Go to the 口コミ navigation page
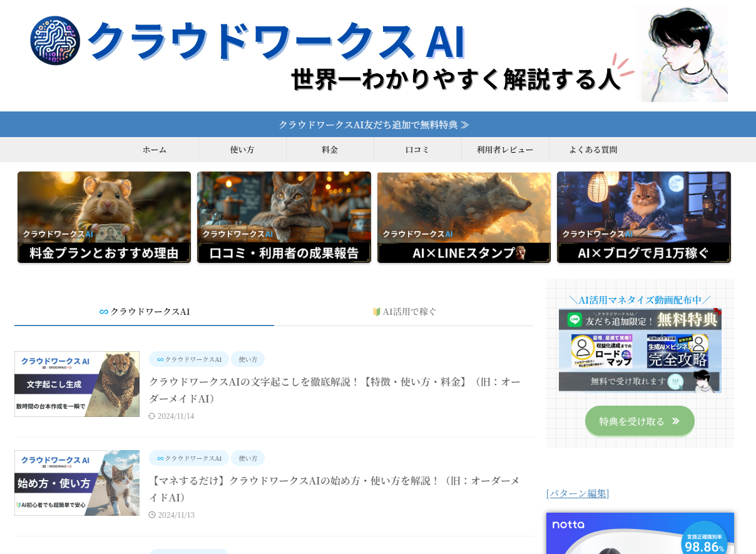Screen dimensions: 756x554 pyautogui.click(x=417, y=150)
